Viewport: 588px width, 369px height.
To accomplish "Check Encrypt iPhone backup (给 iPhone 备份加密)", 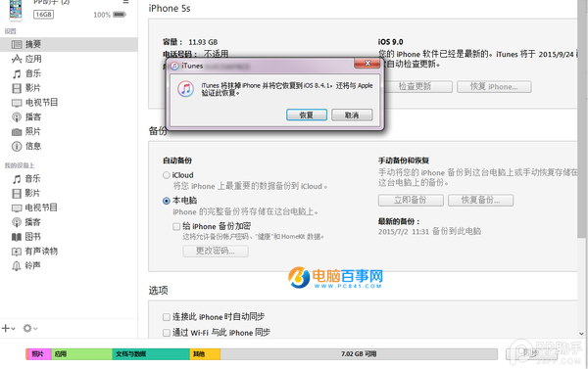I will pos(176,227).
